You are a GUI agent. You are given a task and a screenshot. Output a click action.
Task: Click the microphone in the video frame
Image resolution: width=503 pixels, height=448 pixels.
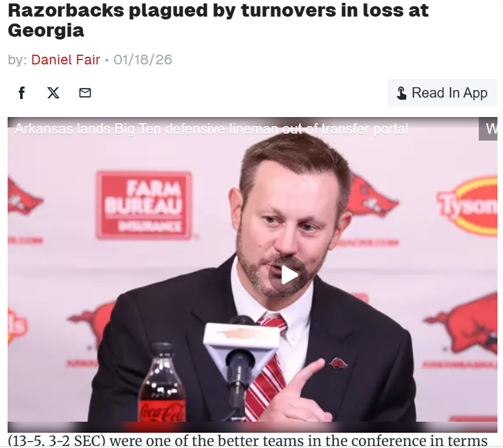point(241,353)
